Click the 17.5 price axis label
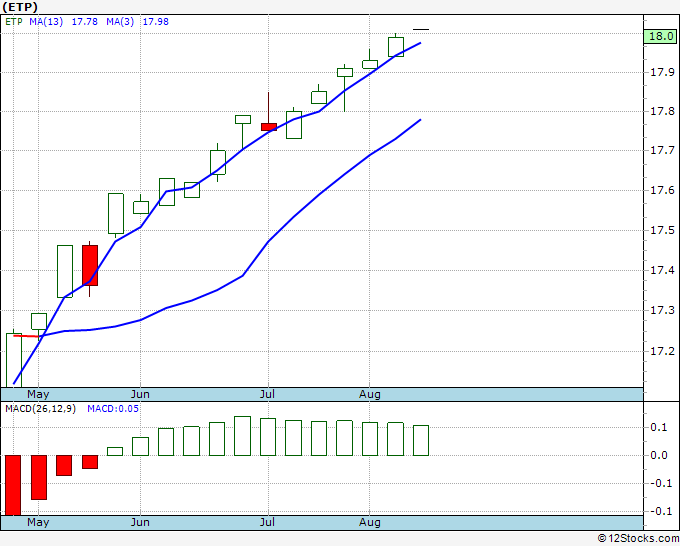 pyautogui.click(x=662, y=230)
